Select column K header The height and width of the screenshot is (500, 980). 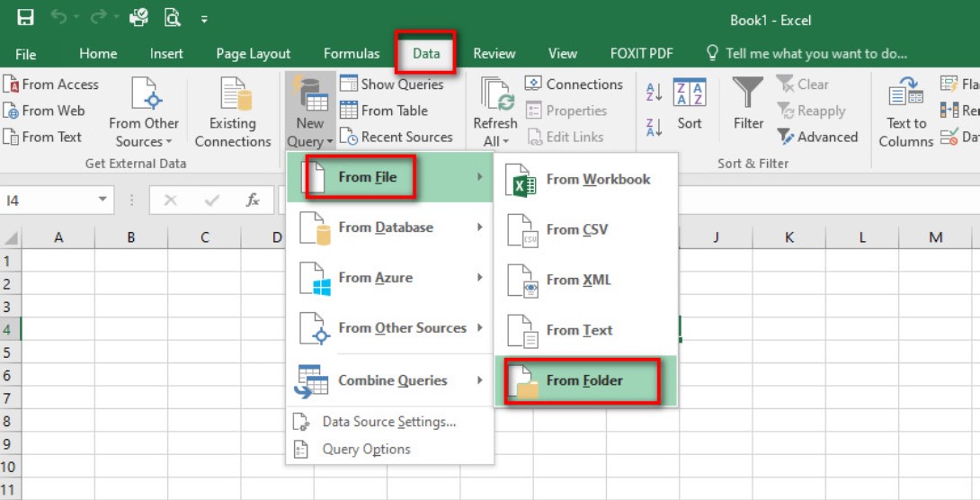click(788, 237)
